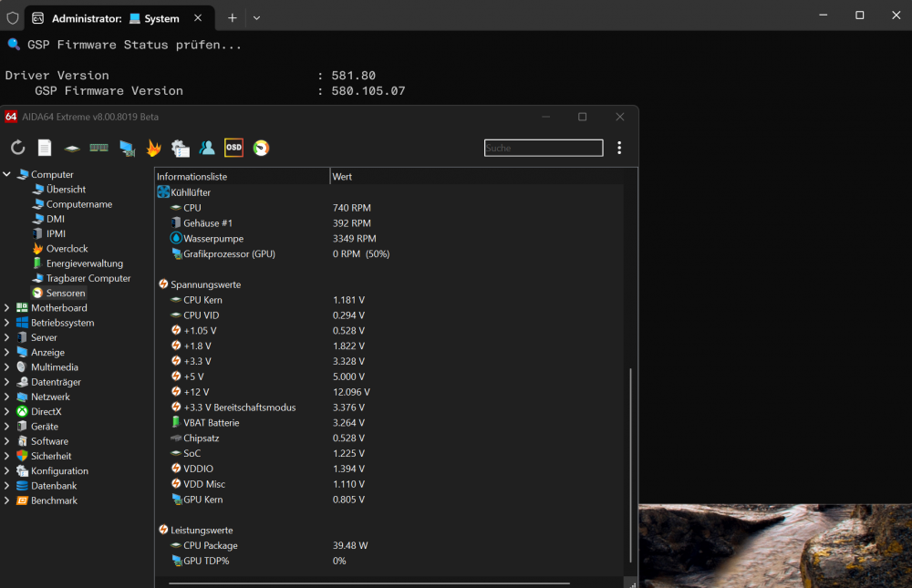Click the memory modules toolbar icon
Screen dimensions: 912x588
(x=98, y=147)
